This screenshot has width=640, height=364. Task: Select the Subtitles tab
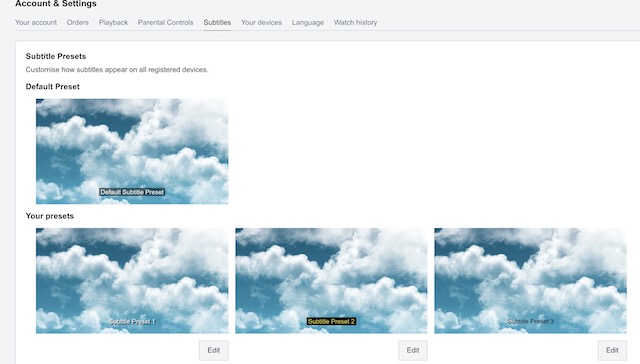[x=217, y=22]
